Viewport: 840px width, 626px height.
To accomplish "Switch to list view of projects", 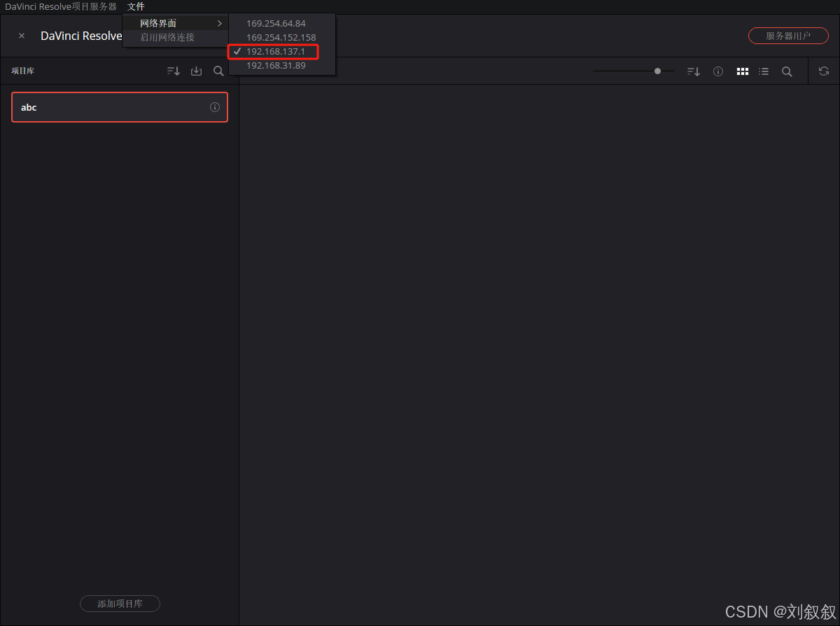I will tap(763, 71).
